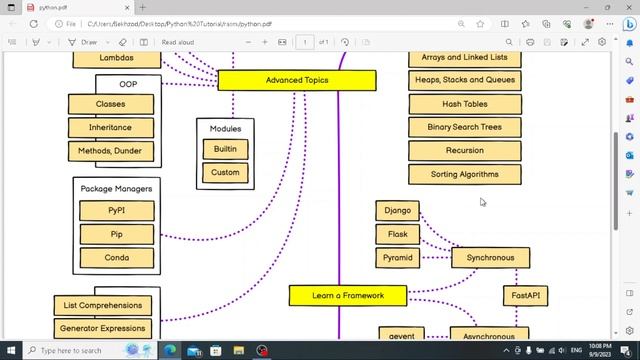Enter full screen mode for PDF
This screenshot has height=360, width=640.
point(585,42)
